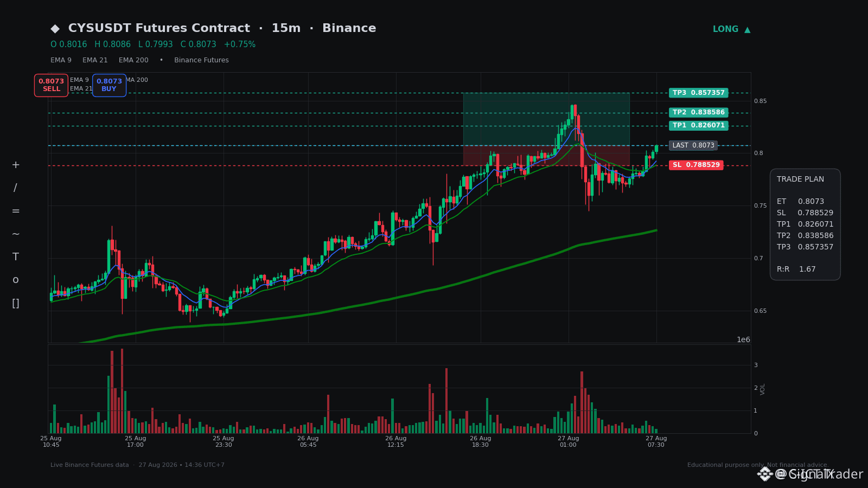Click the TP2 0.838586 price label

point(698,113)
